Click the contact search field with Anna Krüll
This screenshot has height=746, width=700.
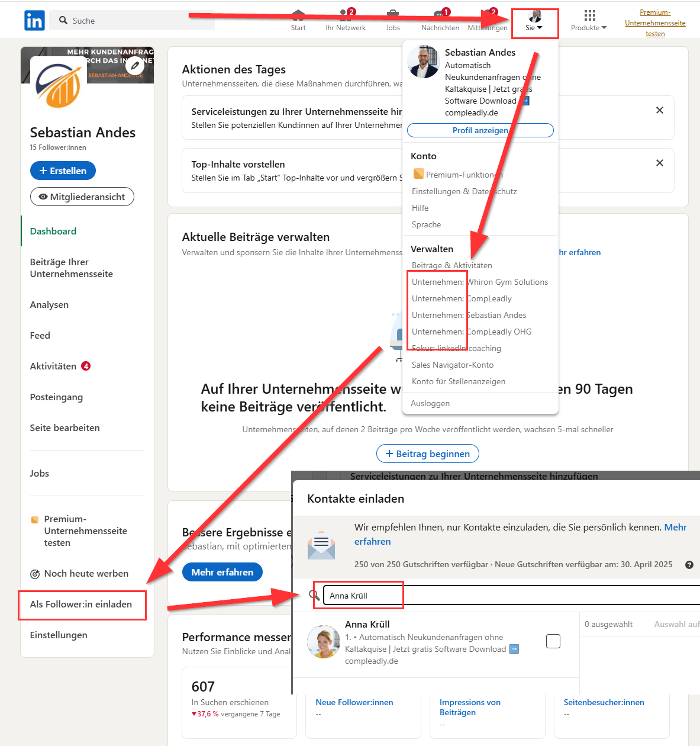click(x=509, y=596)
